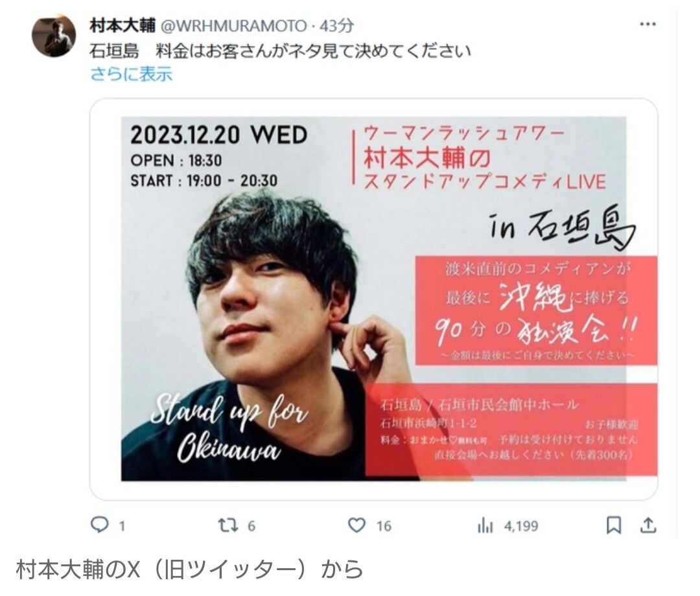700x596 pixels.
Task: Click the reply speech bubble icon
Action: (x=99, y=525)
